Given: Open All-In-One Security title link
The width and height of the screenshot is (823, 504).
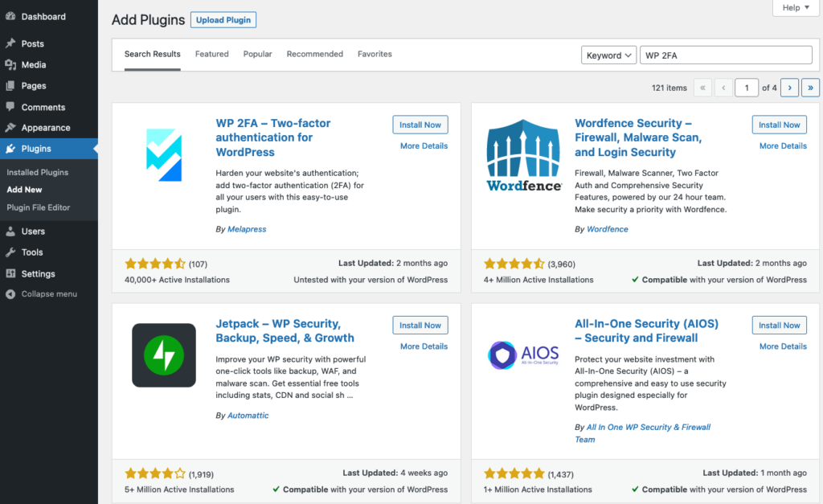Looking at the screenshot, I should pyautogui.click(x=647, y=330).
